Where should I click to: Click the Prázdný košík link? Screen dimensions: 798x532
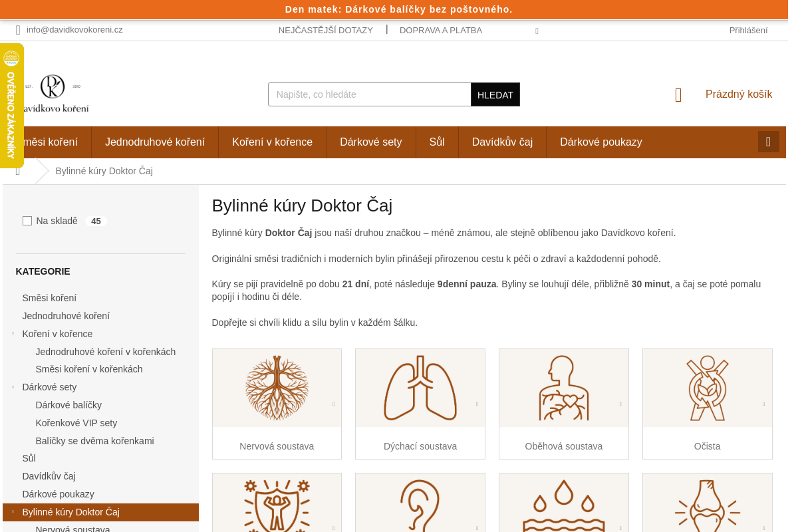(x=739, y=94)
